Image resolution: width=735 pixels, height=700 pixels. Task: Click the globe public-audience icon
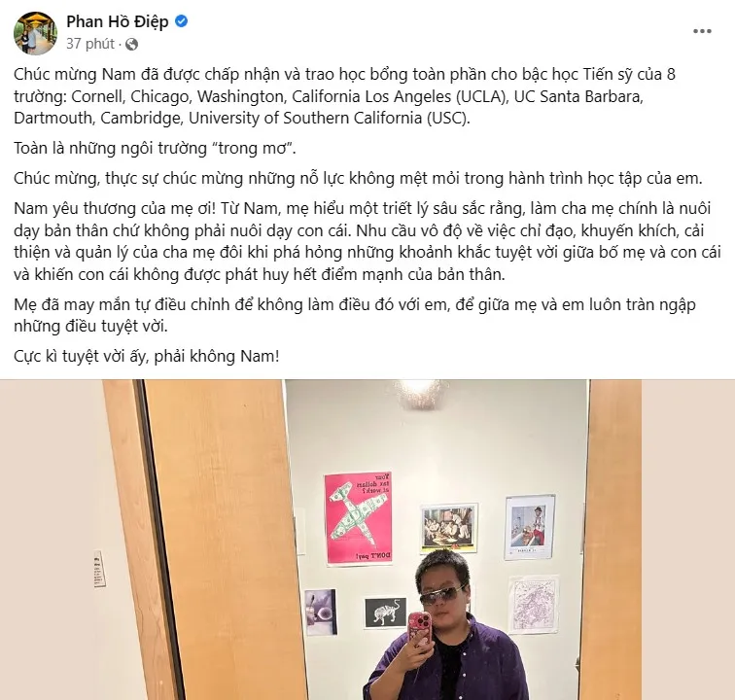coord(131,44)
